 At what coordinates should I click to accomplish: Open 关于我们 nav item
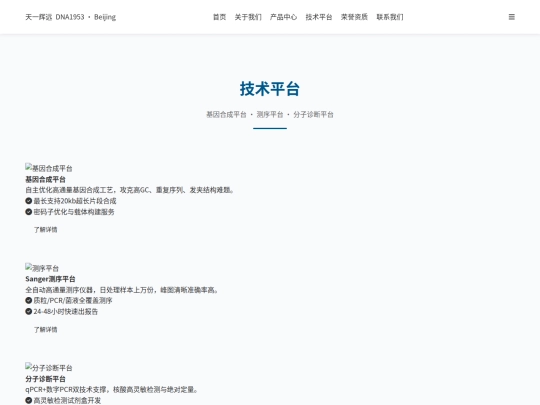click(248, 17)
